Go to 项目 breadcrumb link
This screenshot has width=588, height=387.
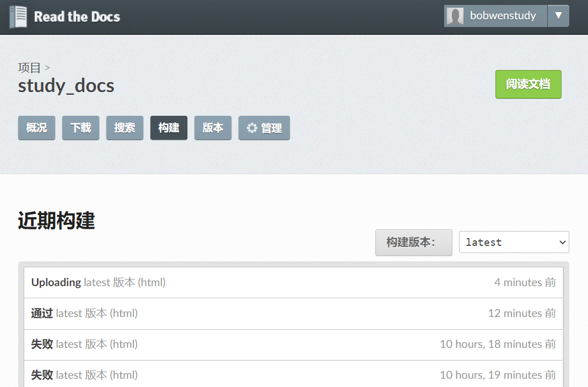coord(29,67)
